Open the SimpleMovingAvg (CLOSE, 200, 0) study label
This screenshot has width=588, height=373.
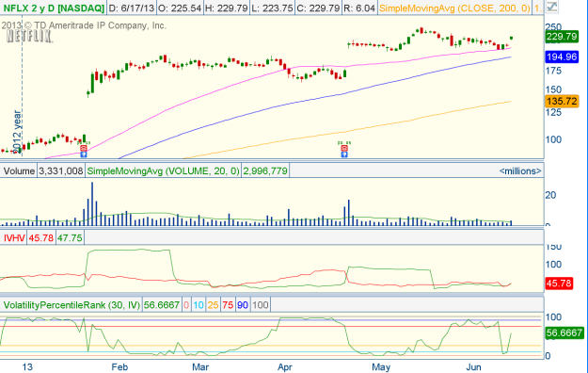click(x=454, y=8)
